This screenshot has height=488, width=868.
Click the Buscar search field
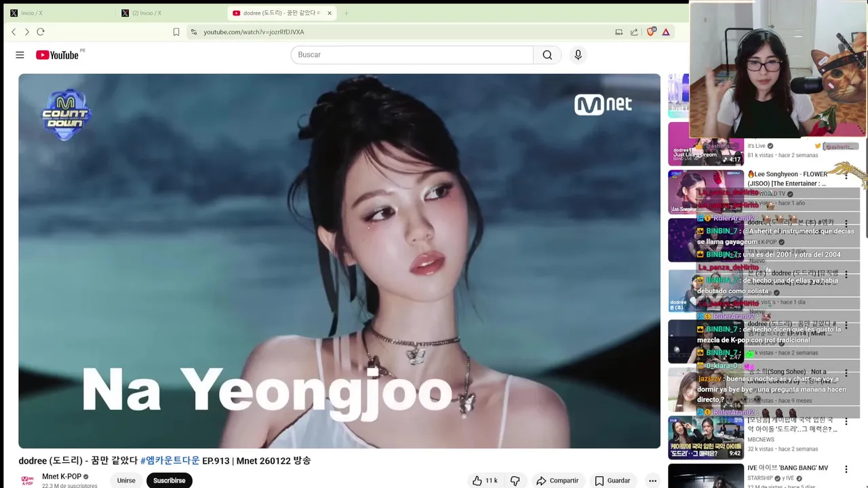coord(412,55)
